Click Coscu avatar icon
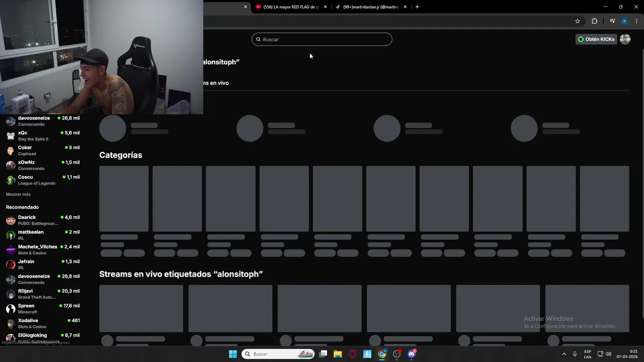 [x=11, y=180]
